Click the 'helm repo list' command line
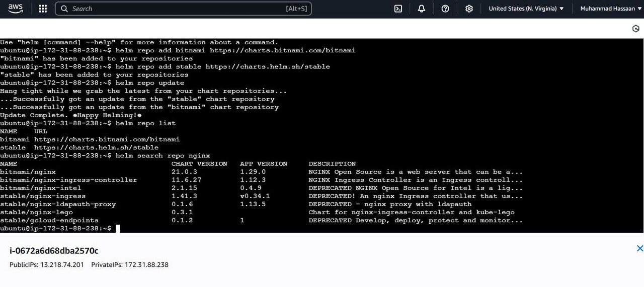The height and width of the screenshot is (287, 644). (88, 123)
